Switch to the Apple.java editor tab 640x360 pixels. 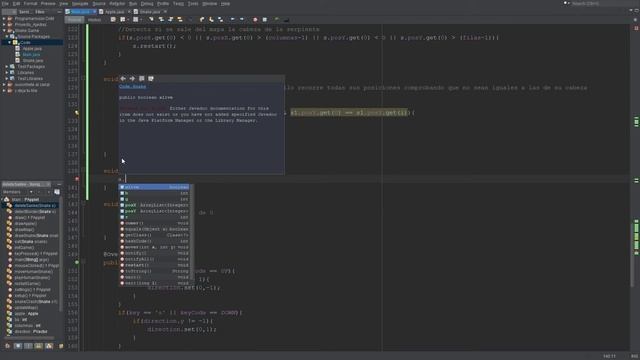pyautogui.click(x=114, y=12)
